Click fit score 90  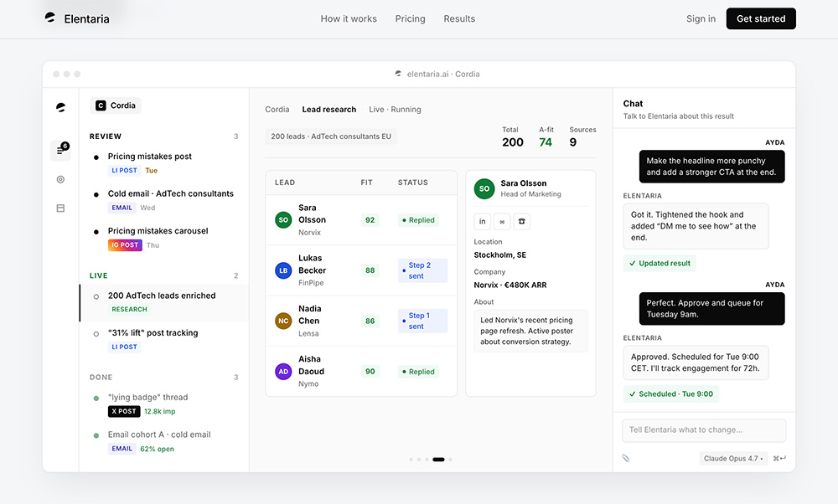(370, 372)
